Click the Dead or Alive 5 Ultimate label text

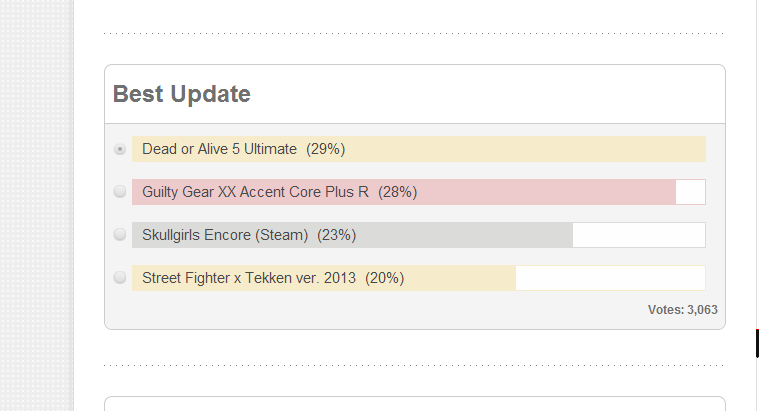click(219, 149)
